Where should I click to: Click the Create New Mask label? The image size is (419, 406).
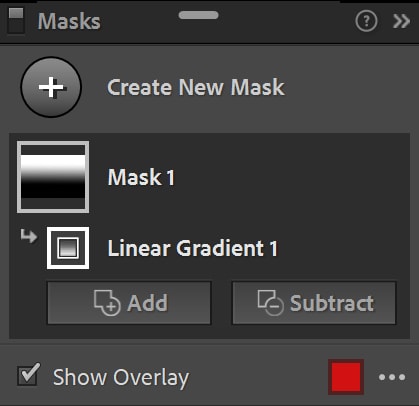(x=196, y=87)
